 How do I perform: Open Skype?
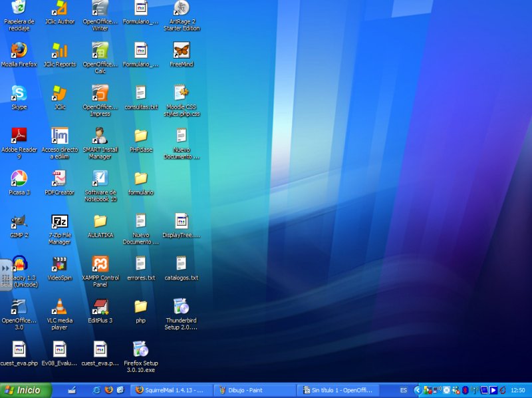[19, 95]
